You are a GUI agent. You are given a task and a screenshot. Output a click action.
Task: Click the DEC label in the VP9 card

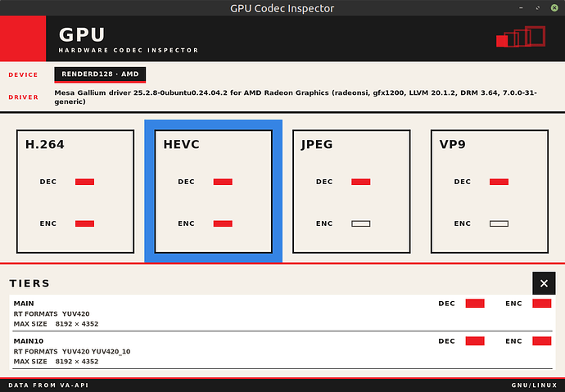[463, 182]
